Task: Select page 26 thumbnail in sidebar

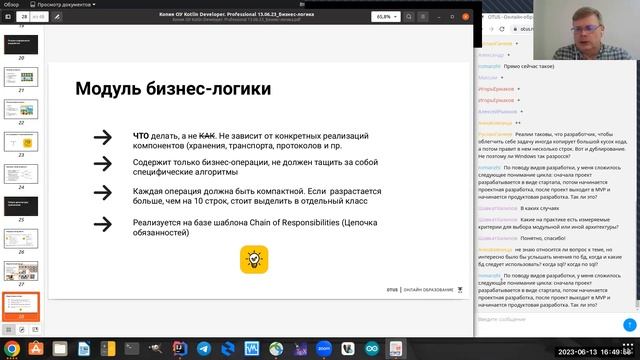Action: (x=21, y=238)
